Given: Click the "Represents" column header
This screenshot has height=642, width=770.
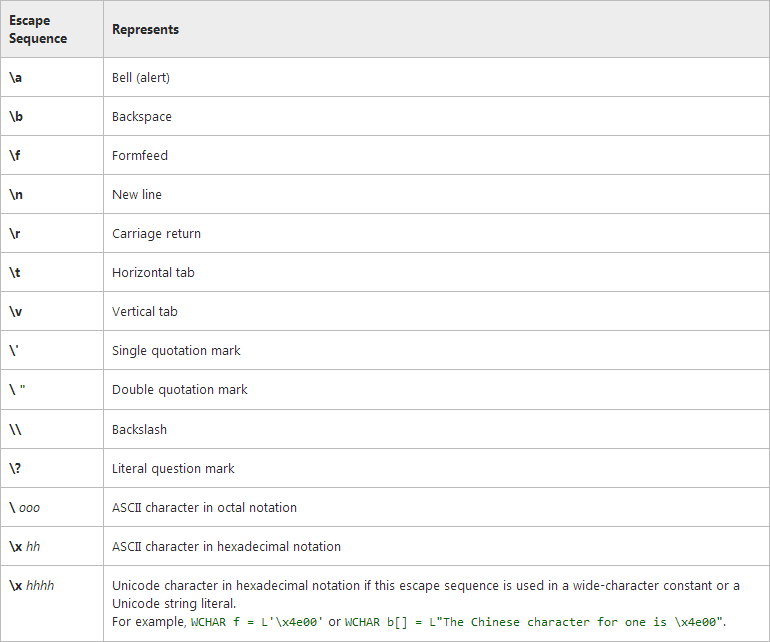Looking at the screenshot, I should 145,30.
